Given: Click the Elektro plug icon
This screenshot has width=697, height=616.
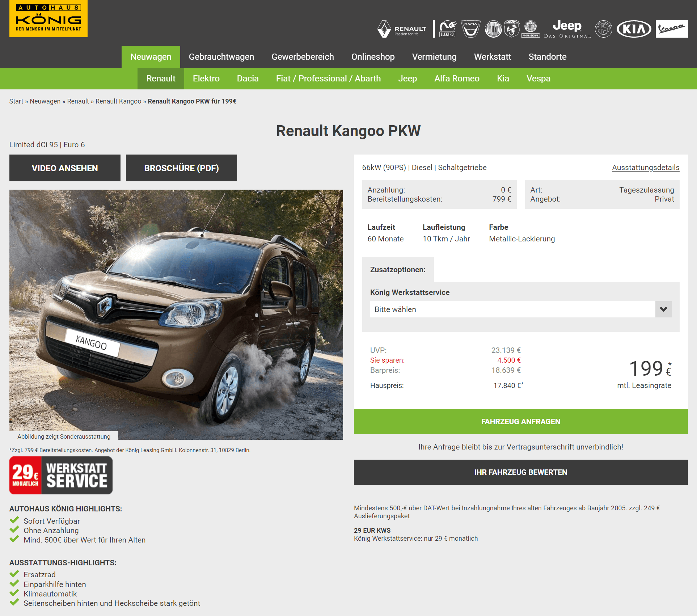Looking at the screenshot, I should pyautogui.click(x=448, y=29).
